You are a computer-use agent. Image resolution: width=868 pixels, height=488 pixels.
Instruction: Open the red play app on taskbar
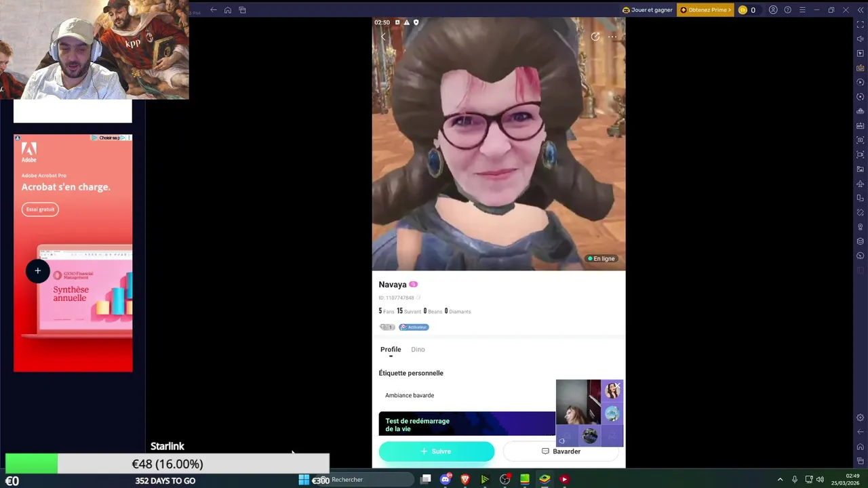[564, 480]
